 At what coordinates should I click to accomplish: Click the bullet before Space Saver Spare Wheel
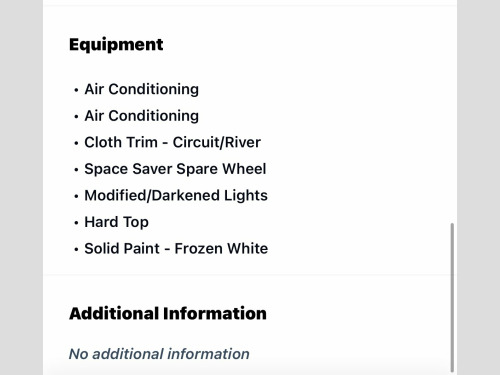coord(76,170)
